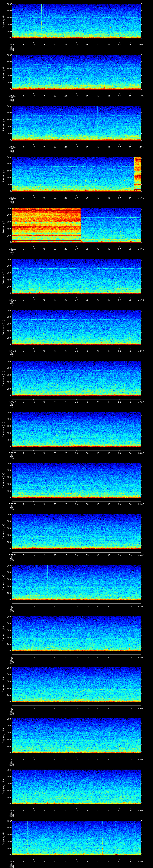Select the spectrogram panel starting at 10:35:00
The height and width of the screenshot is (868, 153).
click(x=76, y=327)
